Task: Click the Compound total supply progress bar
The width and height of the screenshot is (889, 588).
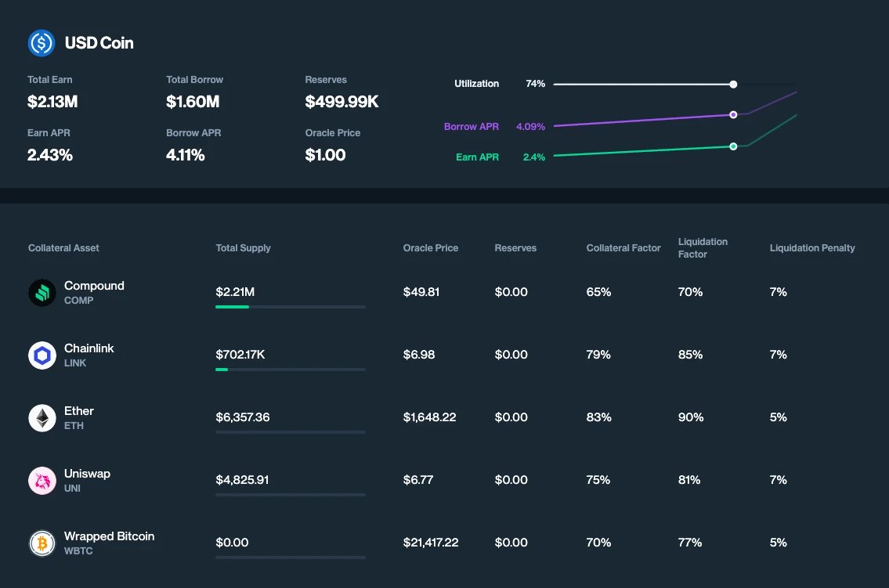Action: (x=291, y=307)
